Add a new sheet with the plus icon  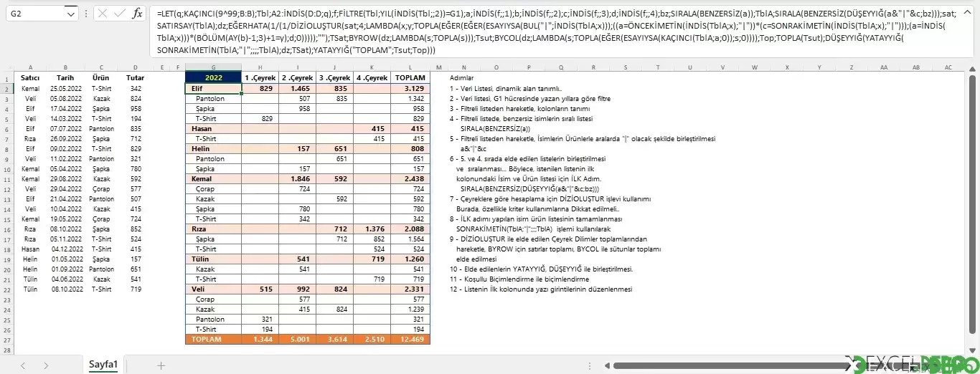(x=161, y=365)
